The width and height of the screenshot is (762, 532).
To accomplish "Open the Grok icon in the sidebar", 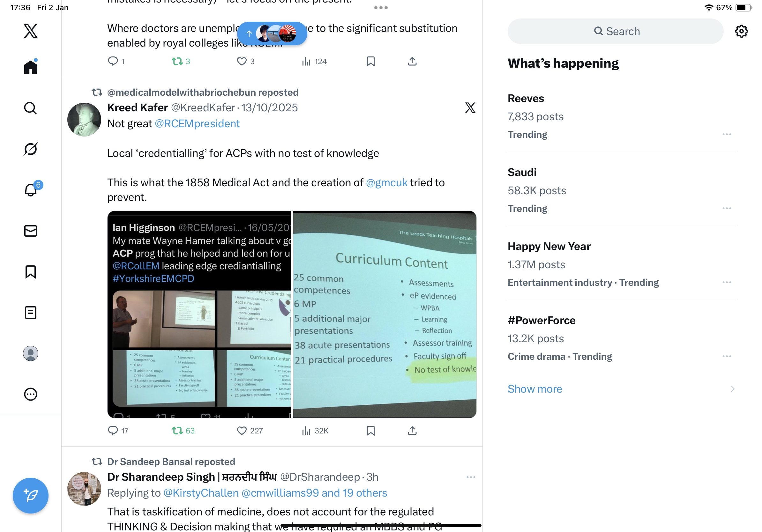I will (x=31, y=149).
